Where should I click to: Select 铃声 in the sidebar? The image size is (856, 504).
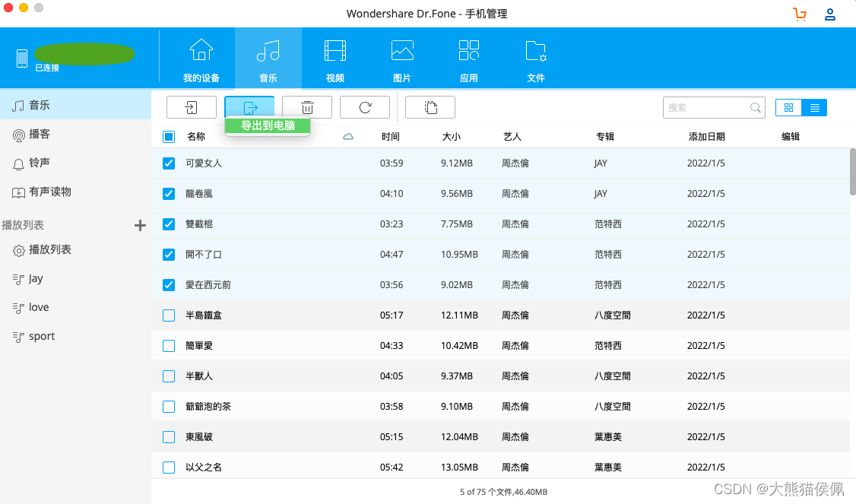[x=75, y=163]
